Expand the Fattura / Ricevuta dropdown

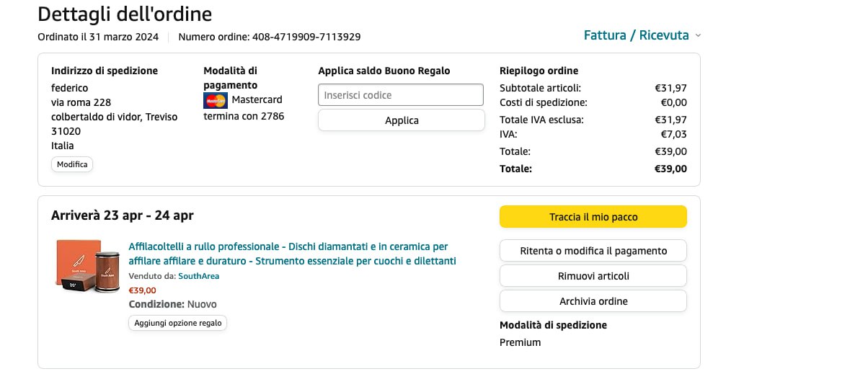(636, 35)
